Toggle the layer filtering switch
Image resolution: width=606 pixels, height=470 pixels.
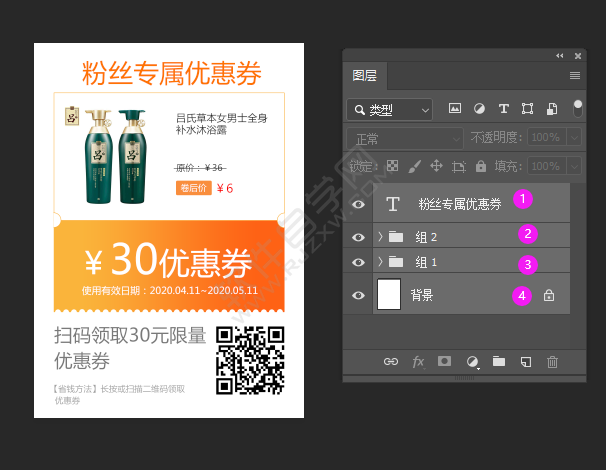point(578,109)
